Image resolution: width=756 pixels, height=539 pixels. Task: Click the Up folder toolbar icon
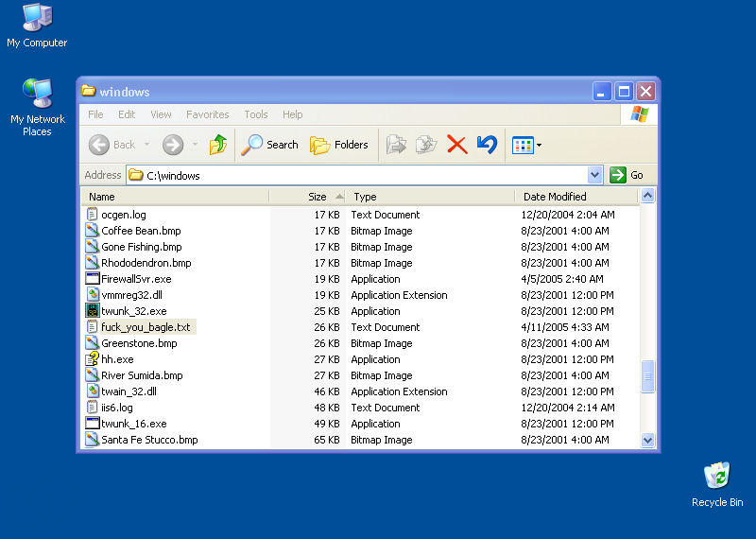point(218,145)
